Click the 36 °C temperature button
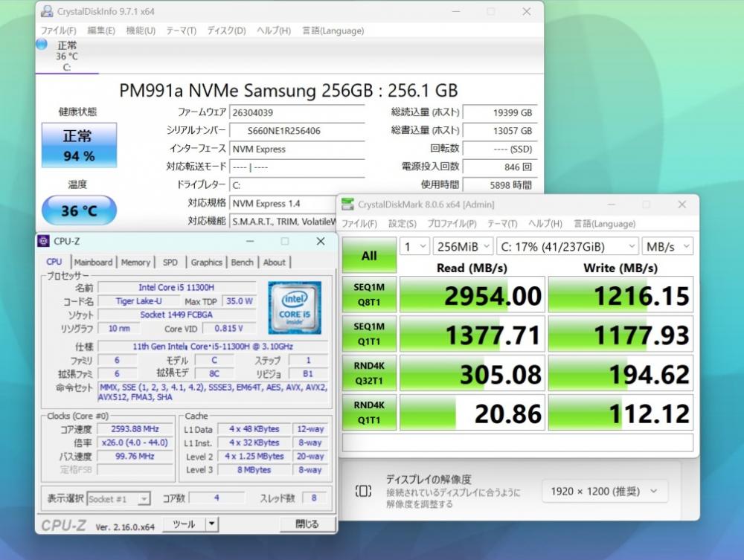 [x=79, y=210]
